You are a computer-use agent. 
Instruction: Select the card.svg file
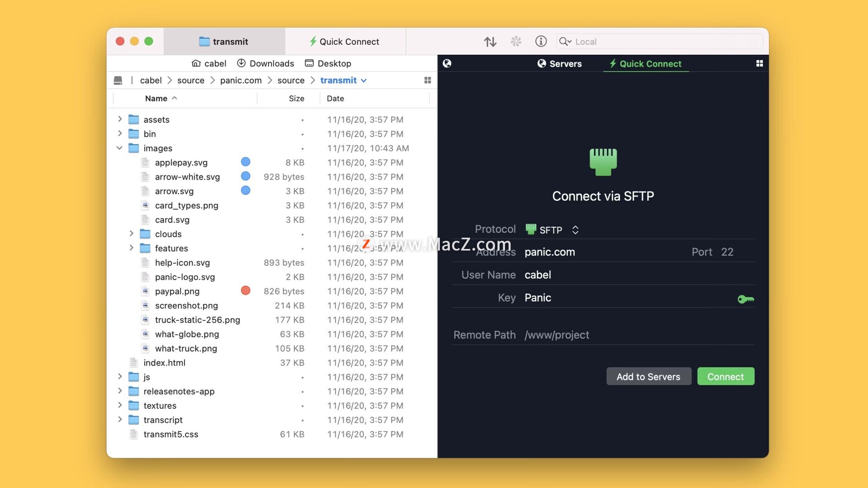[172, 220]
